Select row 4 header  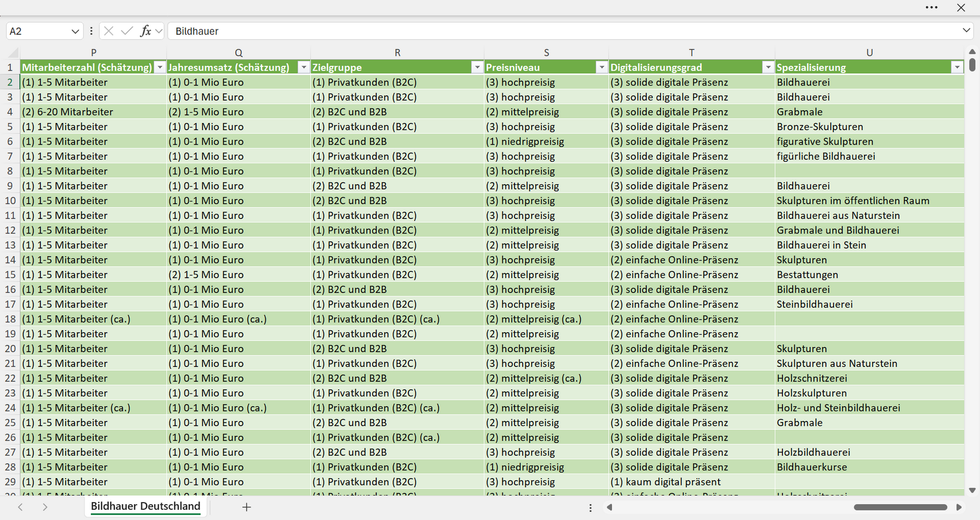point(10,112)
